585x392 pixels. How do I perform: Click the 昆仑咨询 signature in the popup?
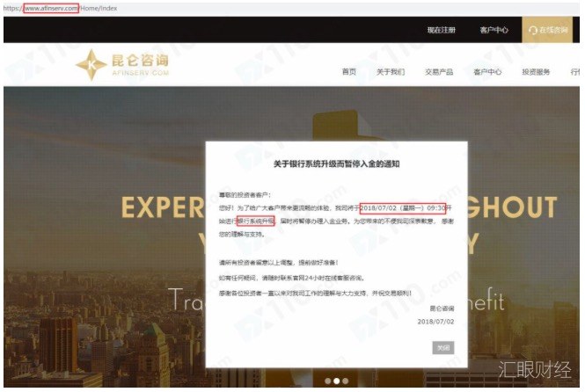442,309
